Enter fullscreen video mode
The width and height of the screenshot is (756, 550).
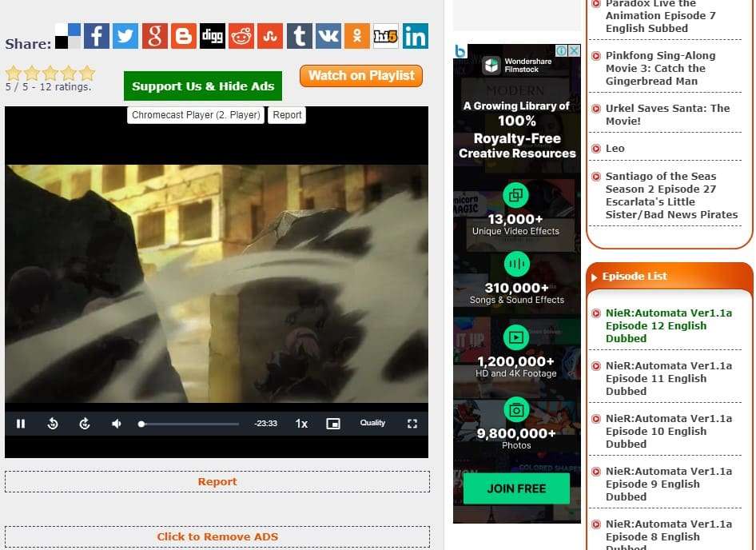coord(412,424)
